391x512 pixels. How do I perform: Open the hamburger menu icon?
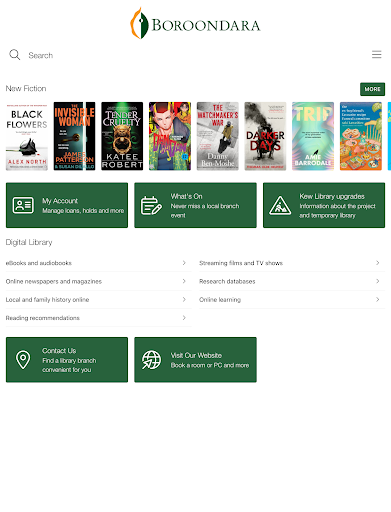(x=377, y=54)
